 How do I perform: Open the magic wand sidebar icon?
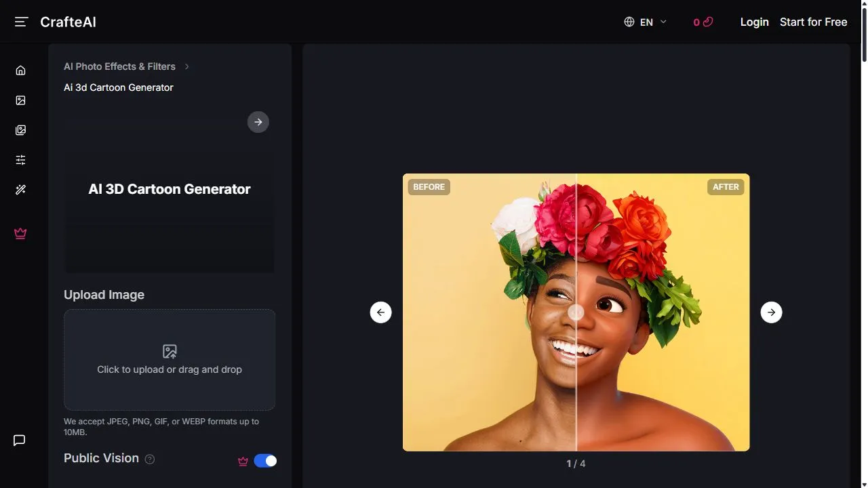tap(20, 190)
